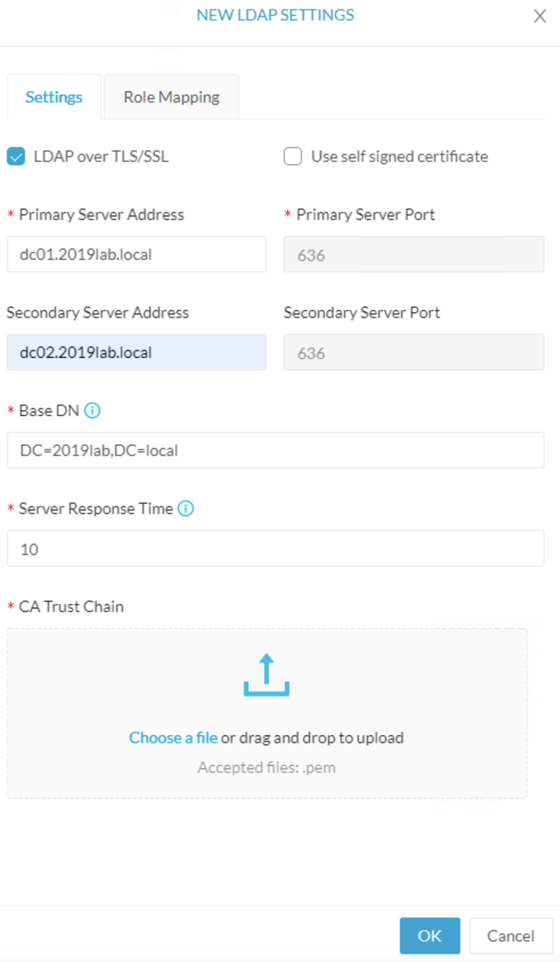This screenshot has width=560, height=962.
Task: Select the Settings tab
Action: click(x=54, y=97)
